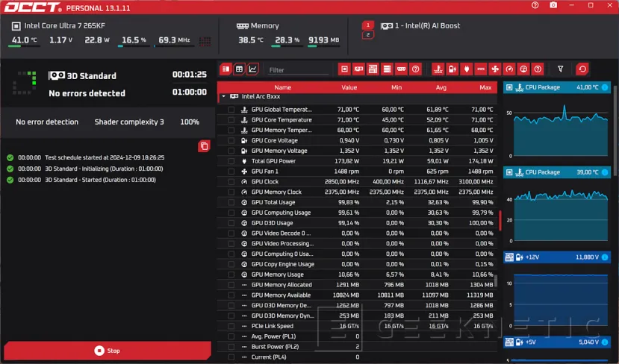Select the GPU D3D Usage row
619x364 pixels.
click(357, 223)
